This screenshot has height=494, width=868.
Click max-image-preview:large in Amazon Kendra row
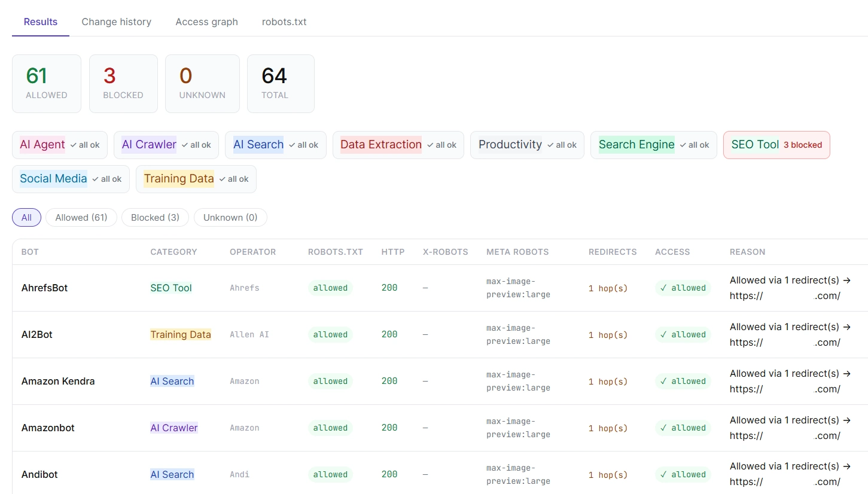[x=518, y=381]
